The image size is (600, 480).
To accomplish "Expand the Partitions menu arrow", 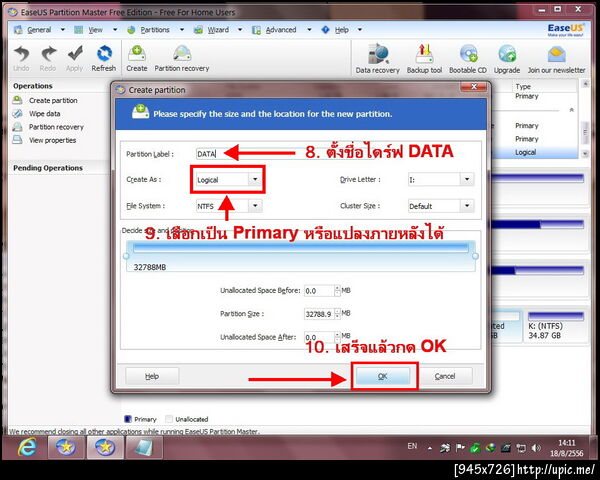I will point(182,29).
